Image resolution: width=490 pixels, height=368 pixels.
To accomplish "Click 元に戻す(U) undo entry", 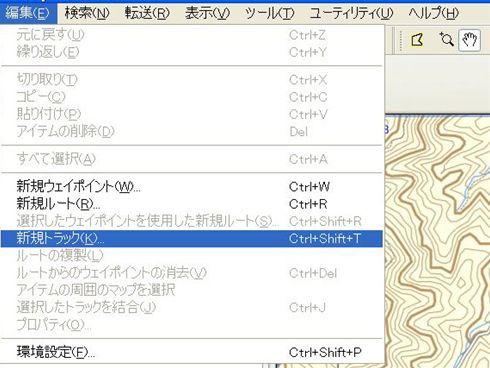I will click(192, 35).
